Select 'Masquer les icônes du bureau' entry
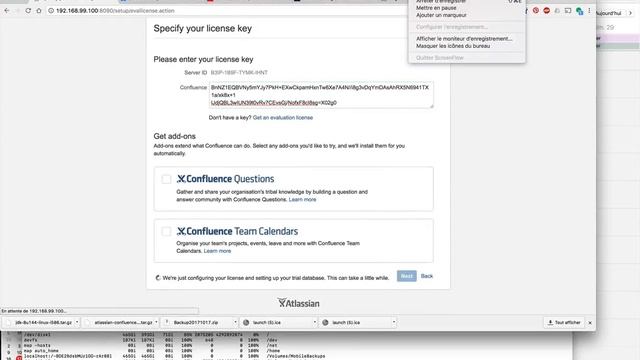 coord(453,46)
